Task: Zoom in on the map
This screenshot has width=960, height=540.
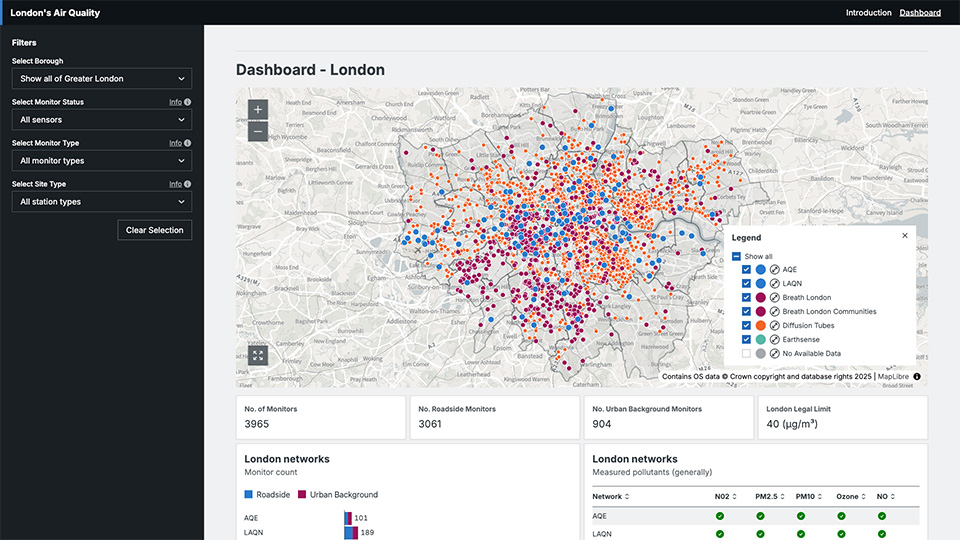Action: click(x=258, y=110)
